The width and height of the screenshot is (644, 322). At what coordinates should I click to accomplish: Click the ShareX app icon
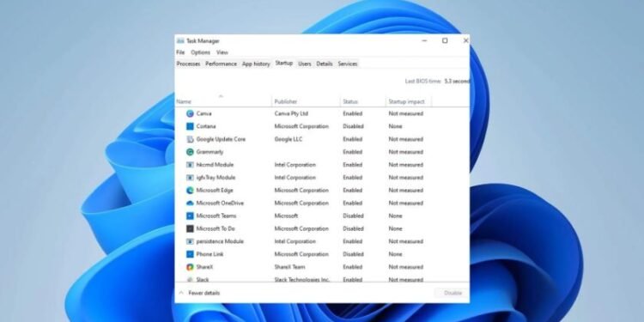(190, 267)
